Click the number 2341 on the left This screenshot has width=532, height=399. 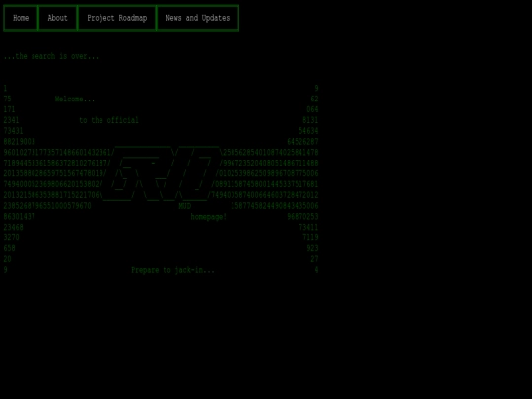(x=11, y=120)
